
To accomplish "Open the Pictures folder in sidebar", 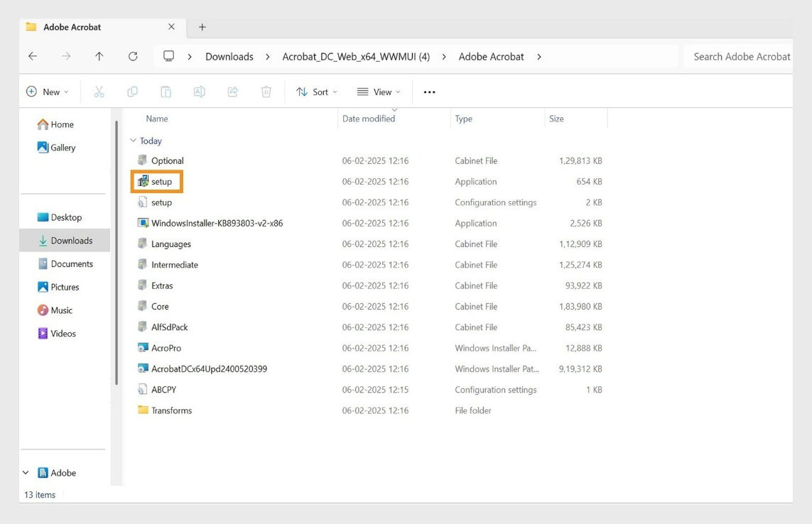I will (63, 287).
